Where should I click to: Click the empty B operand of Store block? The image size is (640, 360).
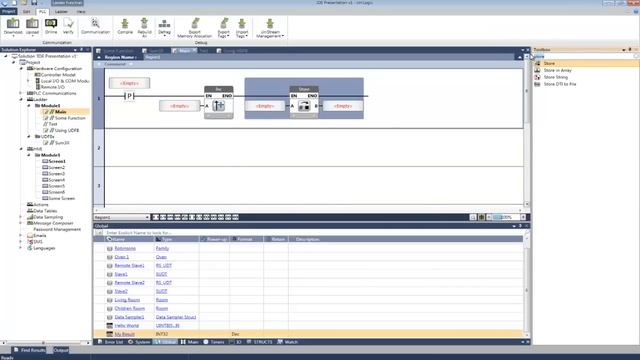[343, 106]
